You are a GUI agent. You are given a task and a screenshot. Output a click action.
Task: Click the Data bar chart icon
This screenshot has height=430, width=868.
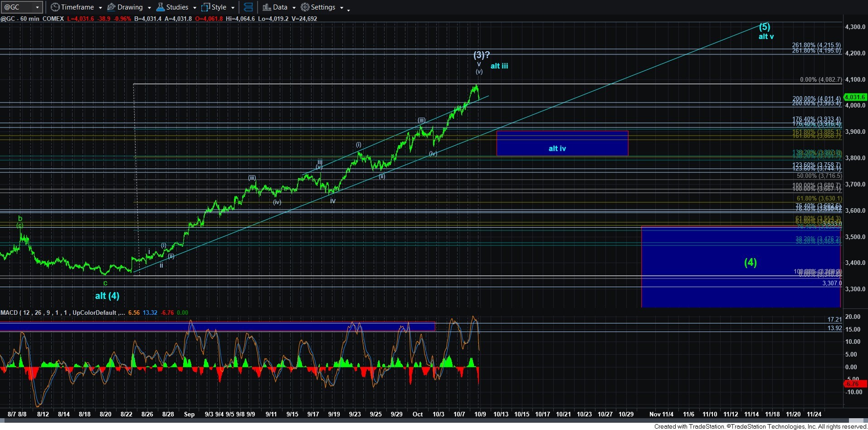click(267, 7)
